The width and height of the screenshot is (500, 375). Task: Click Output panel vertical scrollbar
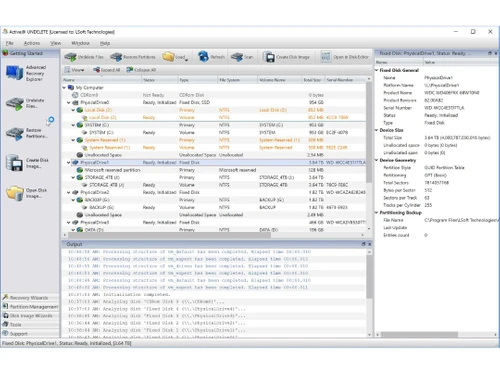[x=369, y=277]
